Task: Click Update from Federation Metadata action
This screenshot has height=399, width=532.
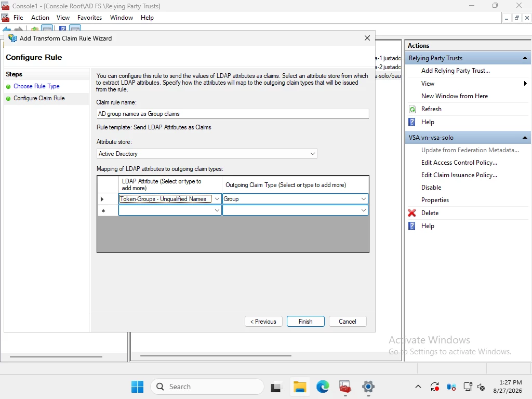Action: [x=470, y=150]
